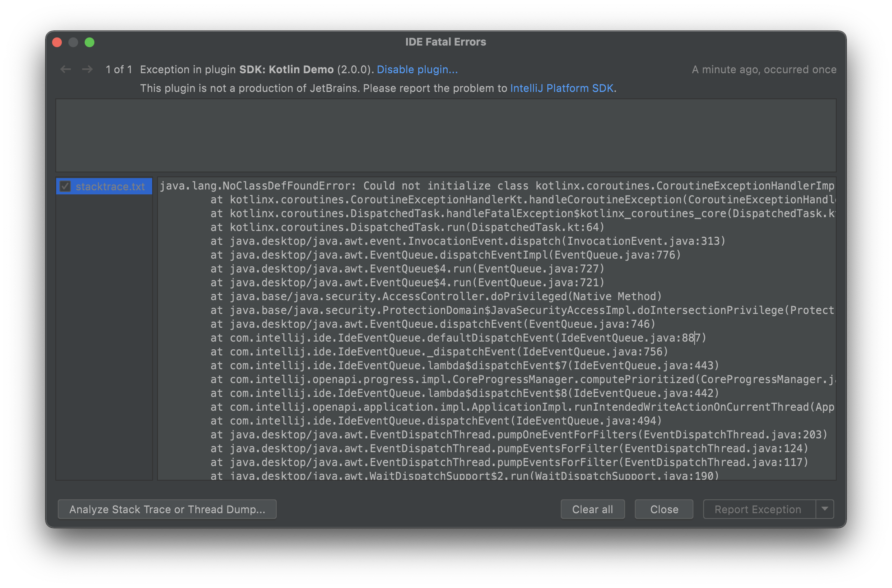Click the gray minimize window button
The height and width of the screenshot is (588, 892).
click(x=73, y=42)
